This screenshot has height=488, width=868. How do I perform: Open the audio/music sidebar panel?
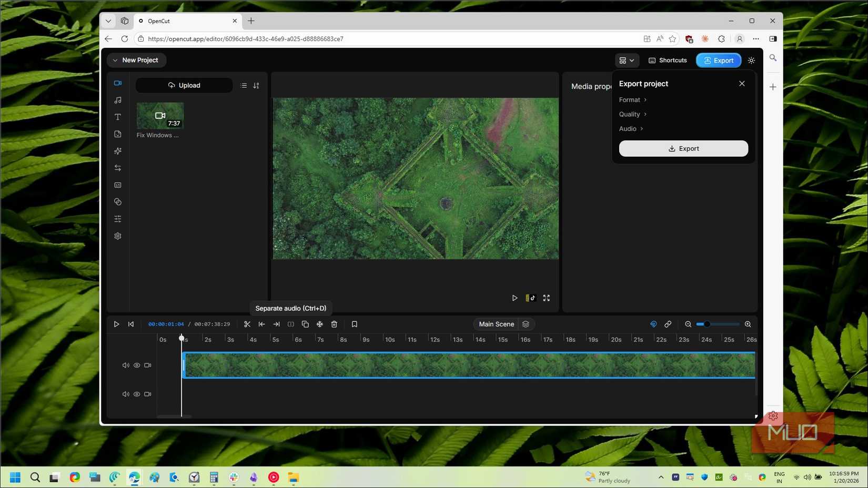click(118, 100)
